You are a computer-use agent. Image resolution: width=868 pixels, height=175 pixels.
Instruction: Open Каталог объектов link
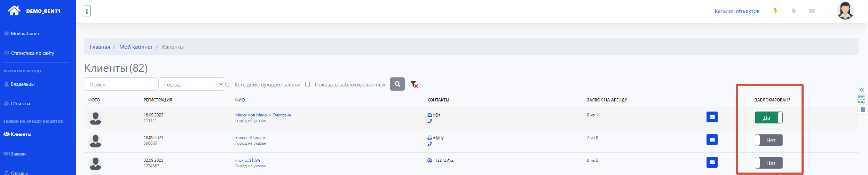point(737,11)
